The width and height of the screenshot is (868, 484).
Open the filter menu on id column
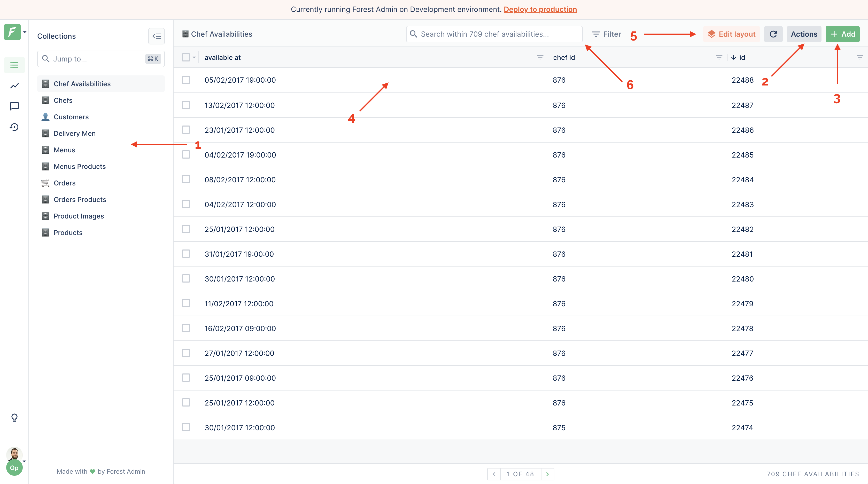pyautogui.click(x=860, y=57)
